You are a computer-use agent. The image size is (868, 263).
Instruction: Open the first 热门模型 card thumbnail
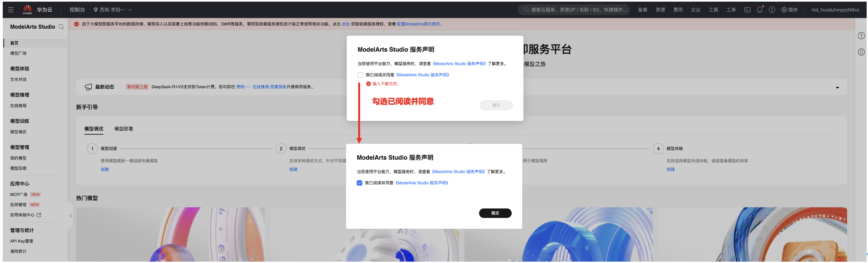[x=170, y=235]
